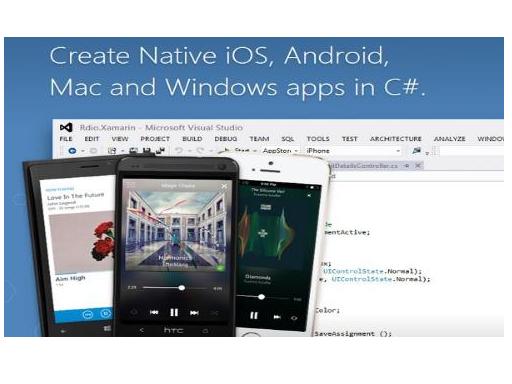Open the SQL menu
512x384 pixels.
click(288, 139)
